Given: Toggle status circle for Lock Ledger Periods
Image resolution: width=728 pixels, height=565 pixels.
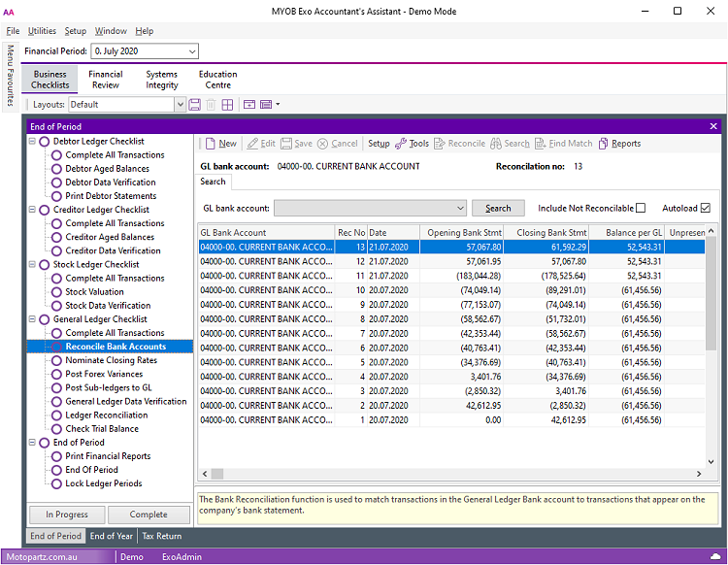Looking at the screenshot, I should [x=56, y=483].
